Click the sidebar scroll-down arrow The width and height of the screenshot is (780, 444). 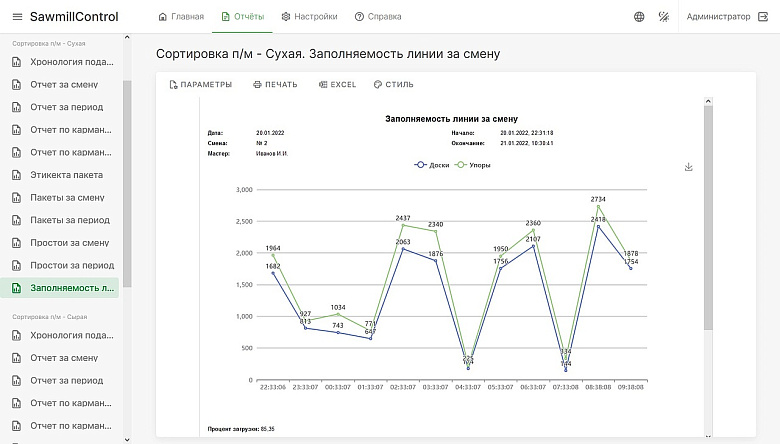(127, 440)
